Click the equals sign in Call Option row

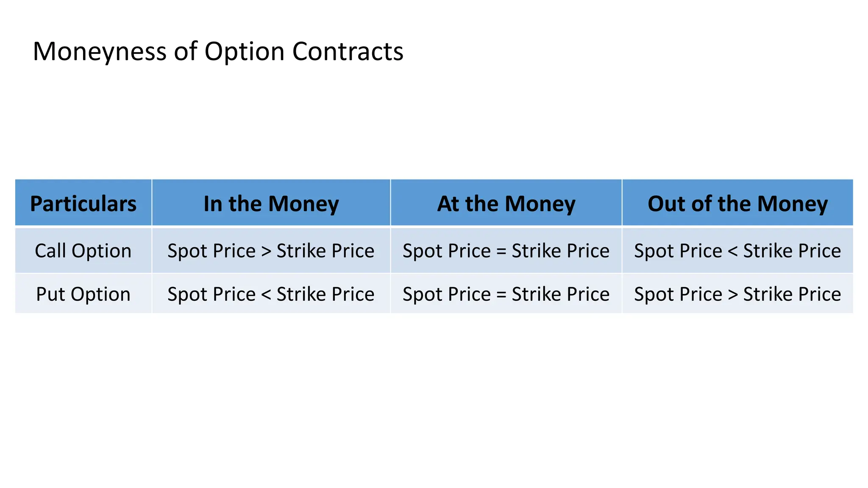(x=501, y=252)
